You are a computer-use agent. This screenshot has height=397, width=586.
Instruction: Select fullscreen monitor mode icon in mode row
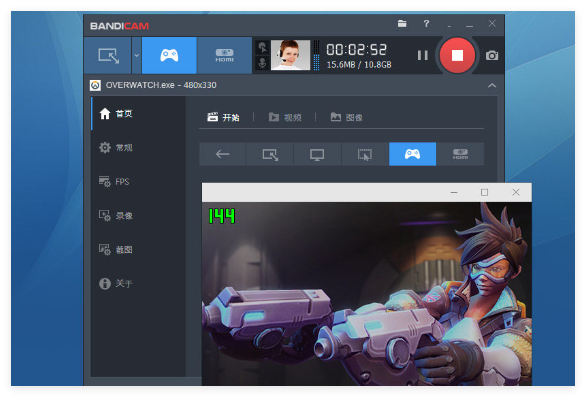click(x=317, y=154)
